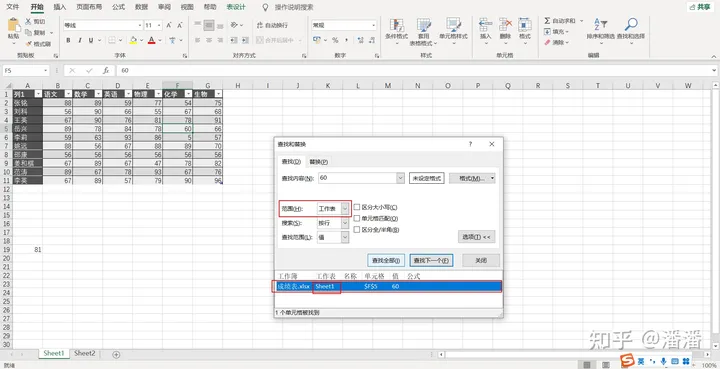The width and height of the screenshot is (720, 369).
Task: Open the filter dropdown on 语文 column
Action: point(68,94)
